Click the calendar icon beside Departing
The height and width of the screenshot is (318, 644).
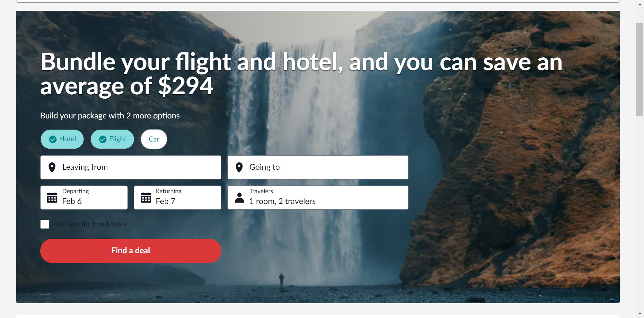tap(52, 198)
